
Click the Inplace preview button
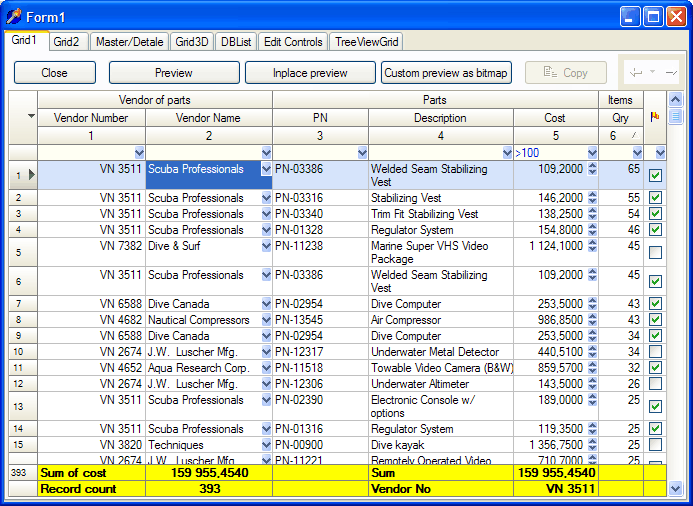(x=310, y=73)
